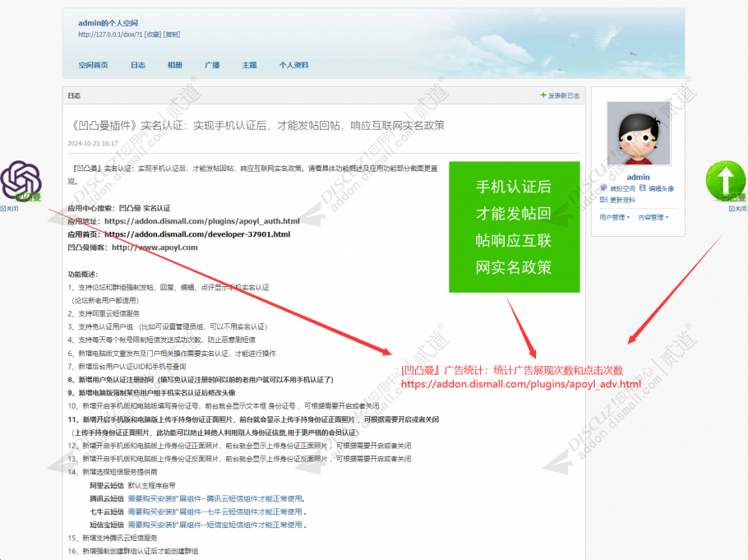Click the (论坛新老用户都适用) note
Image resolution: width=748 pixels, height=560 pixels.
click(x=105, y=300)
